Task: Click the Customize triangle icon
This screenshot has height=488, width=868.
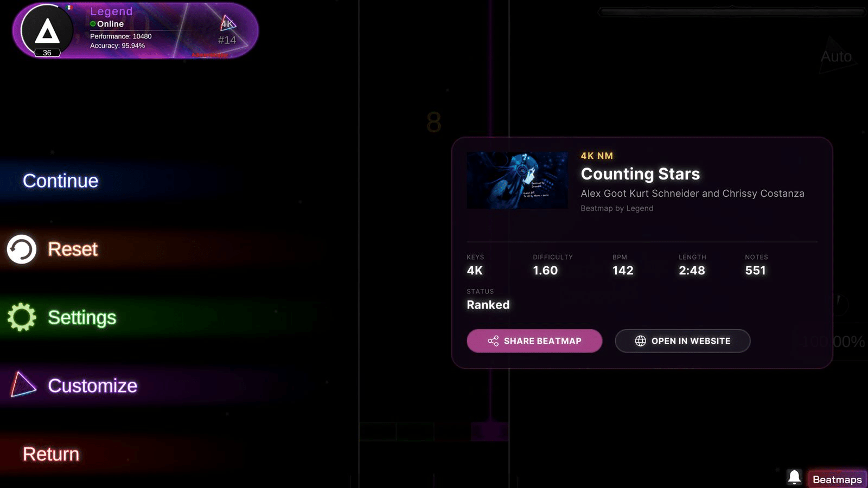Action: tap(23, 384)
